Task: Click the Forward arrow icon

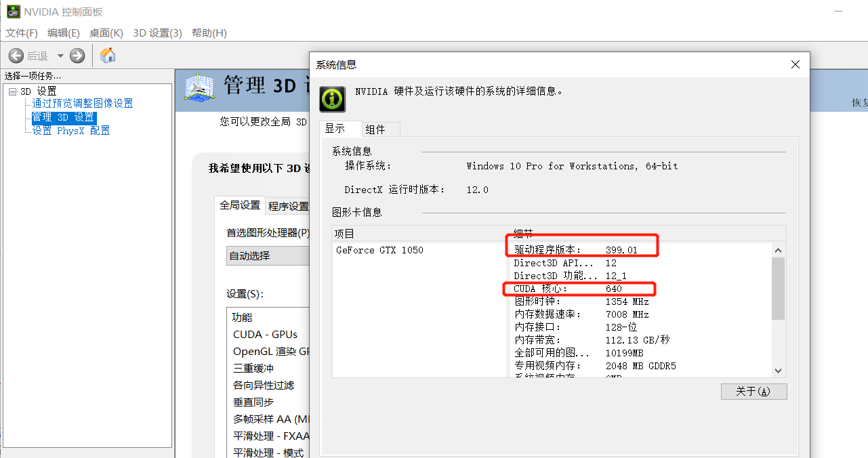Action: click(x=77, y=56)
